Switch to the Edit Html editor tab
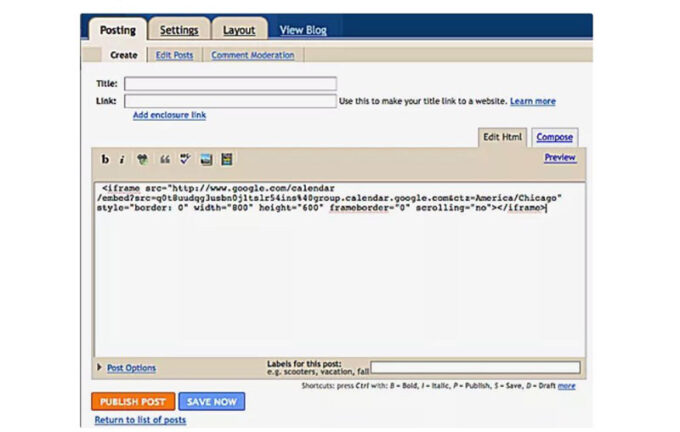680x432 pixels. coord(502,137)
